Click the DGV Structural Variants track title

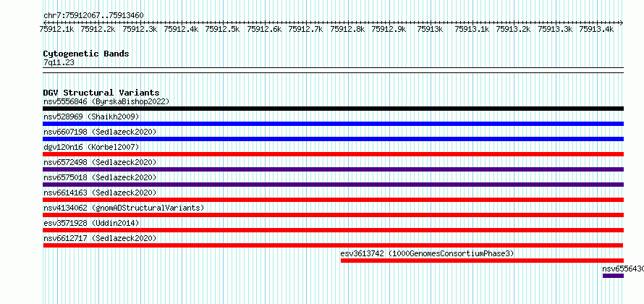[101, 93]
